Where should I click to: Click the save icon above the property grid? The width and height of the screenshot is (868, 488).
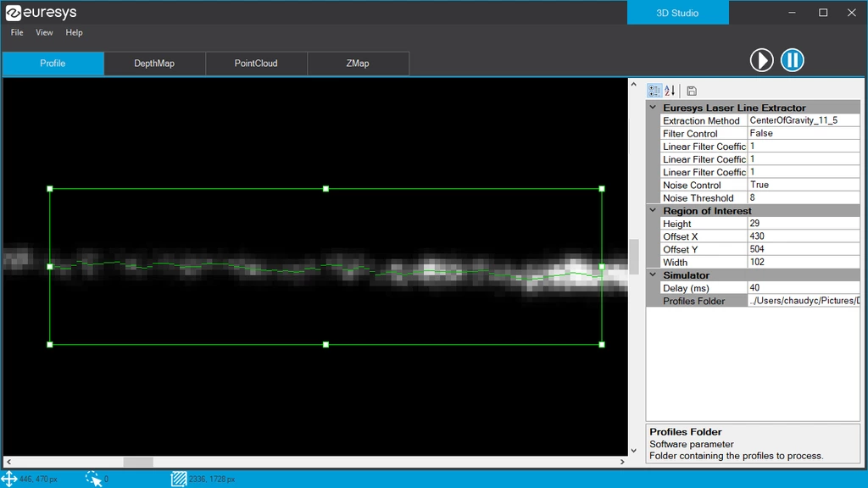click(690, 91)
